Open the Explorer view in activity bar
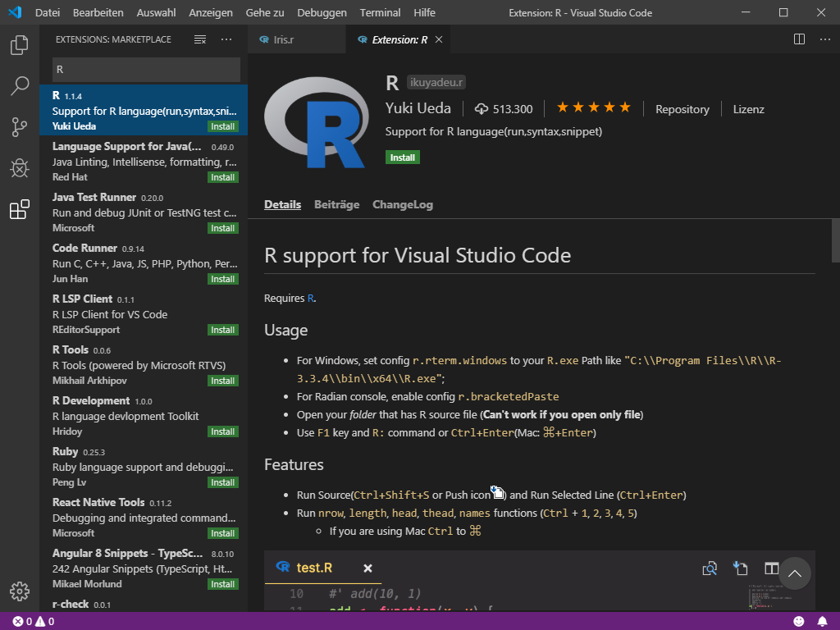The image size is (840, 630). pyautogui.click(x=20, y=45)
